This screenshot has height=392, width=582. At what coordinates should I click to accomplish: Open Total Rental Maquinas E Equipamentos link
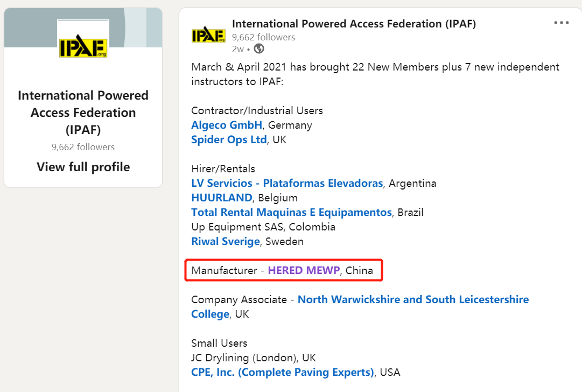click(291, 212)
